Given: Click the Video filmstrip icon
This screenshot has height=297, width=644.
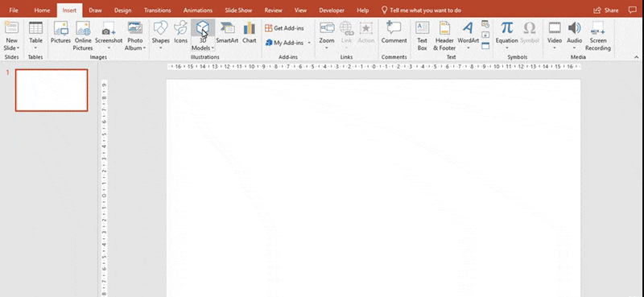Looking at the screenshot, I should tap(555, 28).
